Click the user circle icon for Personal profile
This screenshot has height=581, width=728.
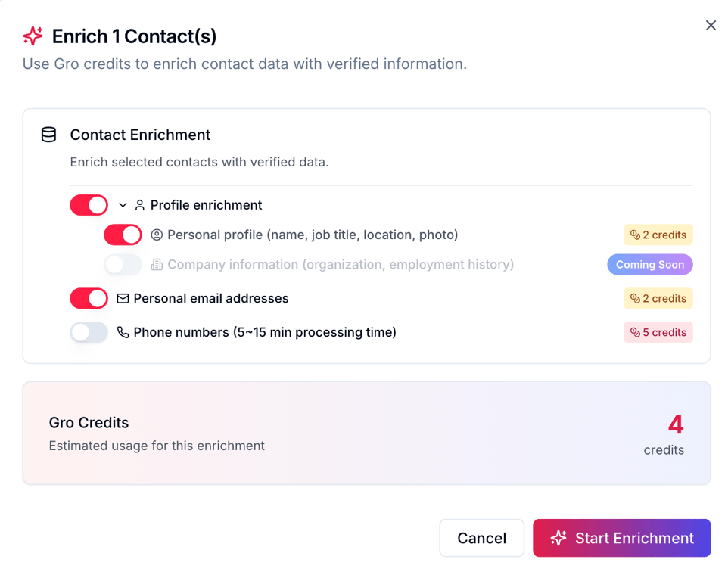(x=157, y=235)
